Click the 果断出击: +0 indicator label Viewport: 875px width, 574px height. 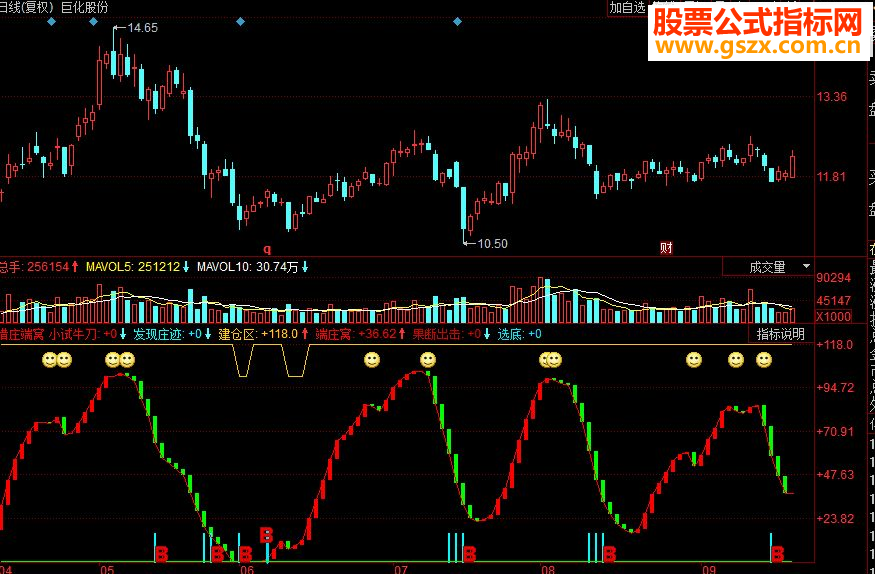pyautogui.click(x=451, y=334)
